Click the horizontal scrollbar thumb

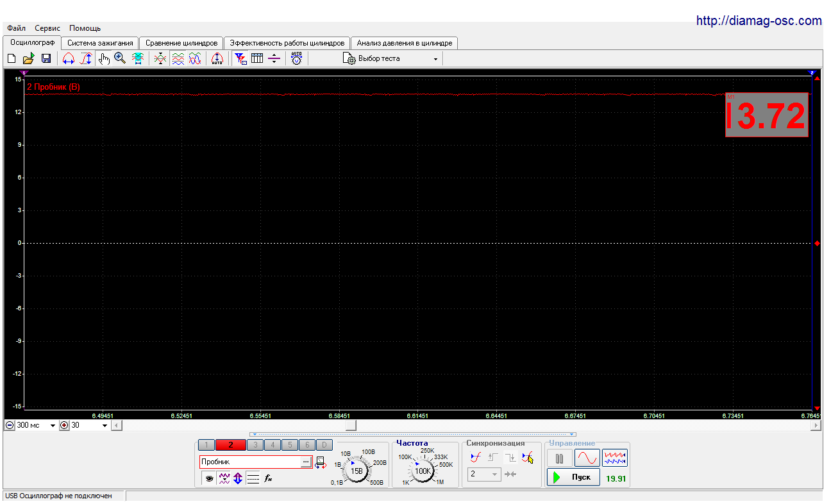click(x=351, y=425)
